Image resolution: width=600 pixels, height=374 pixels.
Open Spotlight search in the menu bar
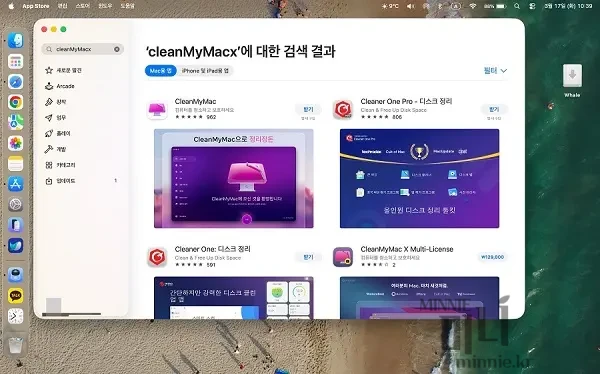(517, 6)
